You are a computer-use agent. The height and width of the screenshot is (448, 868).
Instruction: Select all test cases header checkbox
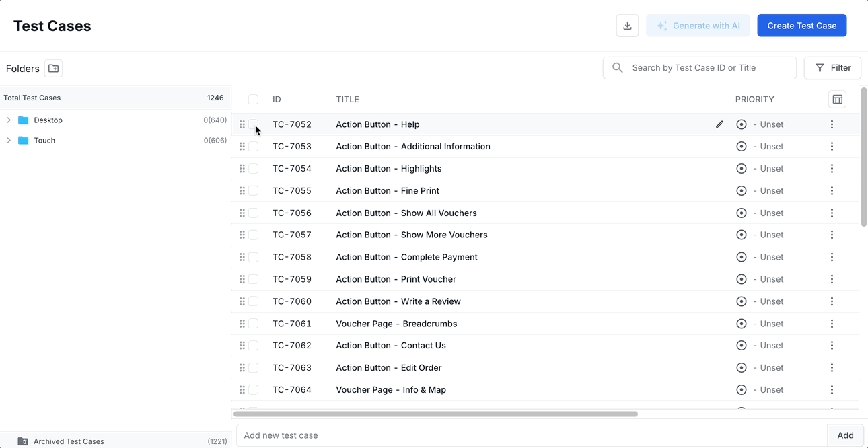(253, 100)
